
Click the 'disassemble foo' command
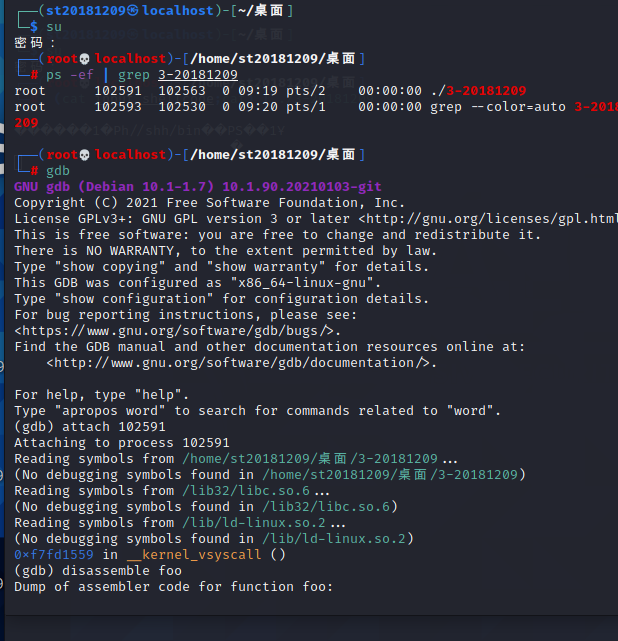(122, 571)
